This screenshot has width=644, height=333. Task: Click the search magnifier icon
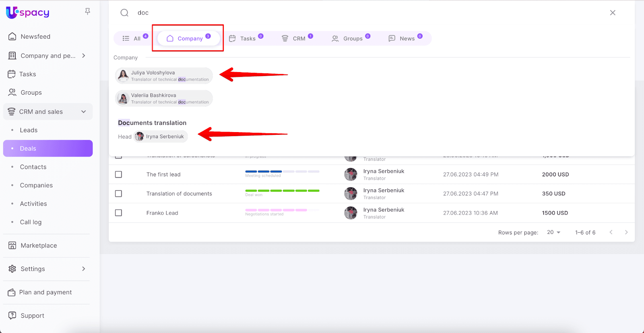(x=124, y=13)
